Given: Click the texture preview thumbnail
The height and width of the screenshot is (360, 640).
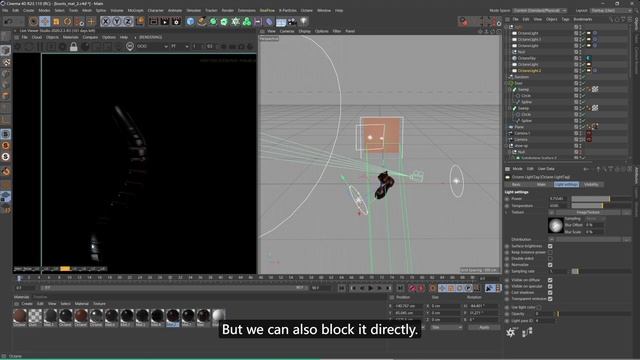Looking at the screenshot, I should pyautogui.click(x=555, y=225).
